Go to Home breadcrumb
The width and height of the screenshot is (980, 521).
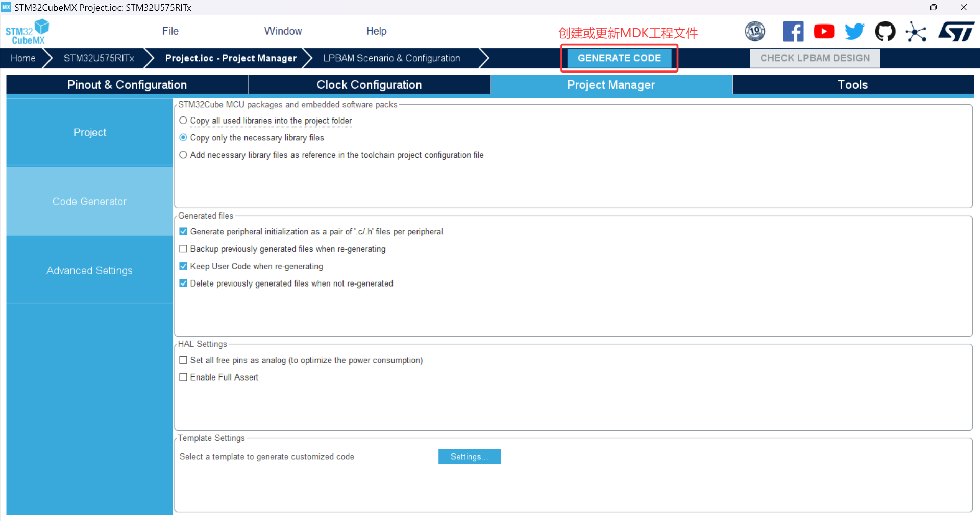pos(23,58)
